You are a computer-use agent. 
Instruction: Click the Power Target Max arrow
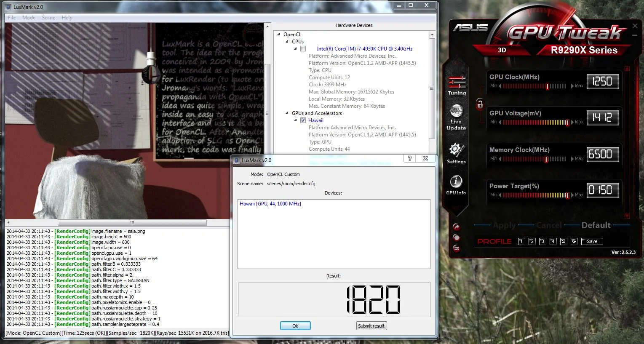click(572, 195)
